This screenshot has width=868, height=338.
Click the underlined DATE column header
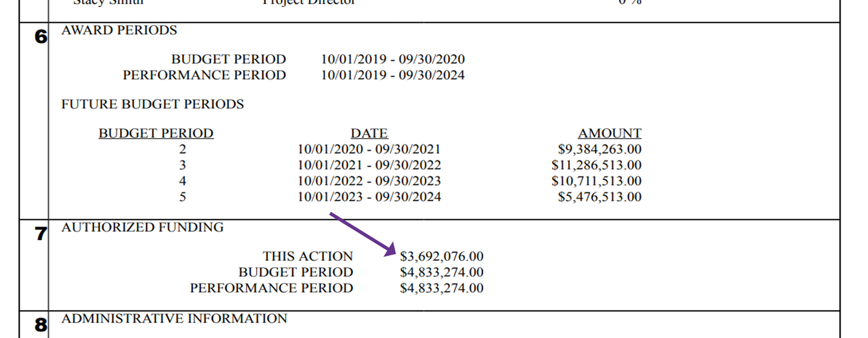point(369,134)
